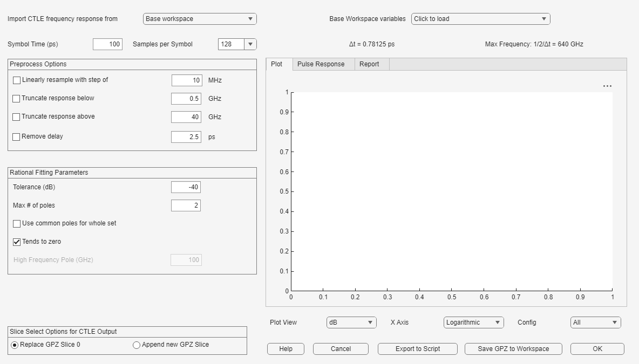Enable Linearly resample with step of checkbox
Screen dimensions: 639x364
(17, 80)
